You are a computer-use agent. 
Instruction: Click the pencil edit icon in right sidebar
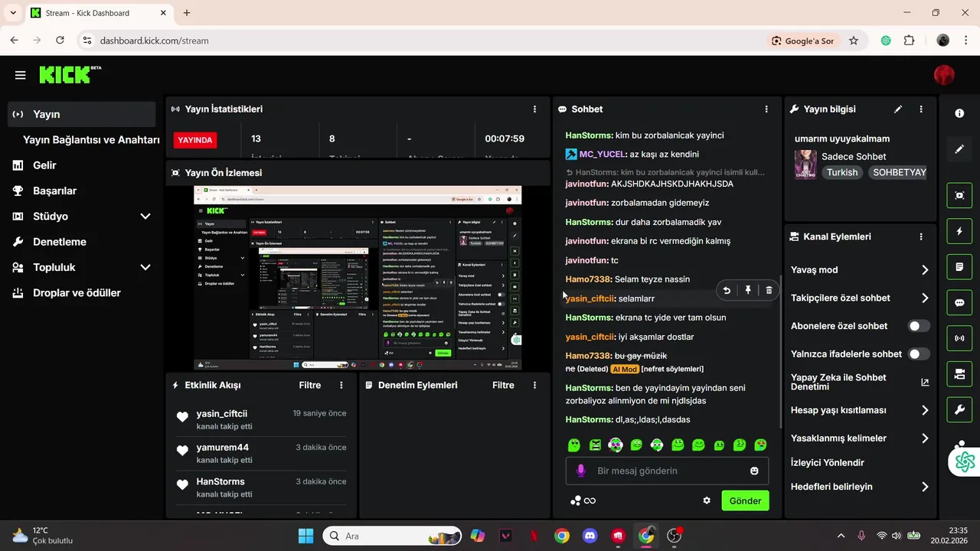(959, 149)
